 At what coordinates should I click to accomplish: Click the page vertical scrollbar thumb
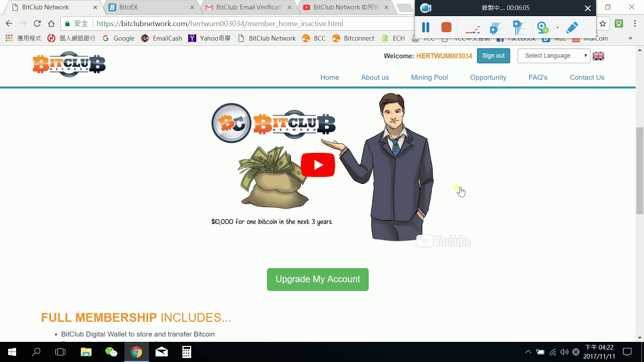tap(639, 171)
